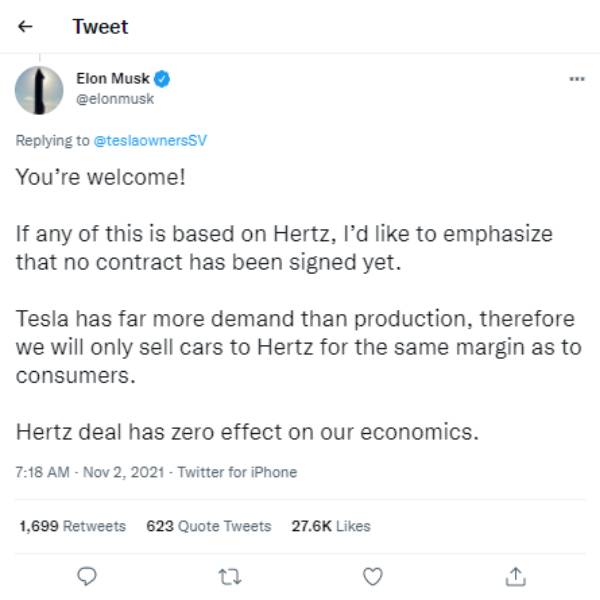Click the blue verified badge

tap(163, 78)
